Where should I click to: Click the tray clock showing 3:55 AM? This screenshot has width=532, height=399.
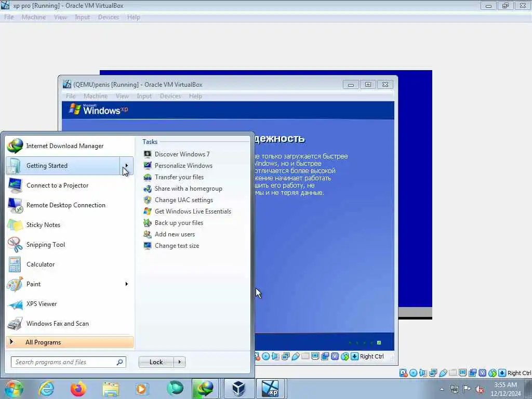tap(506, 389)
